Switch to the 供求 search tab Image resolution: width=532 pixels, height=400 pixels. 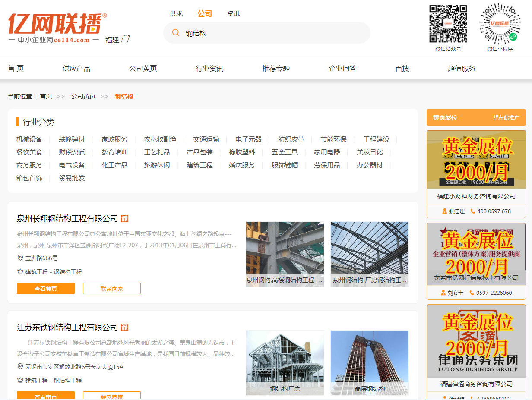[176, 14]
